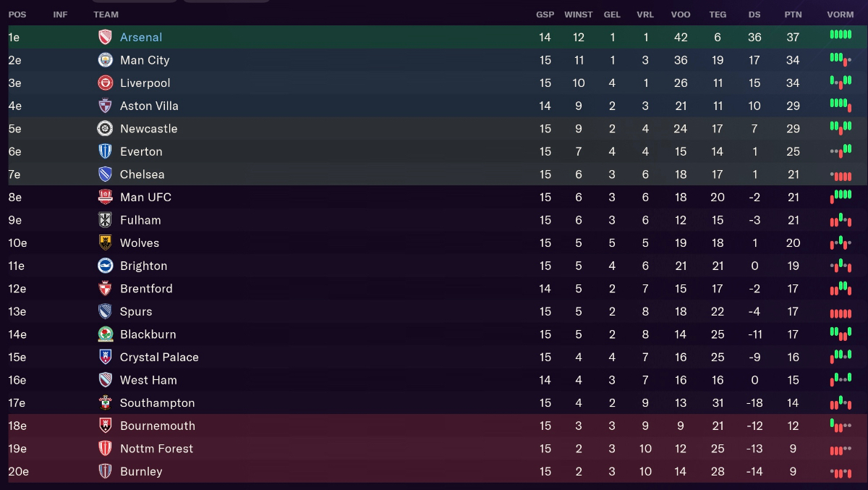This screenshot has height=490, width=868.
Task: Sort the table by PTN column
Action: (x=793, y=14)
